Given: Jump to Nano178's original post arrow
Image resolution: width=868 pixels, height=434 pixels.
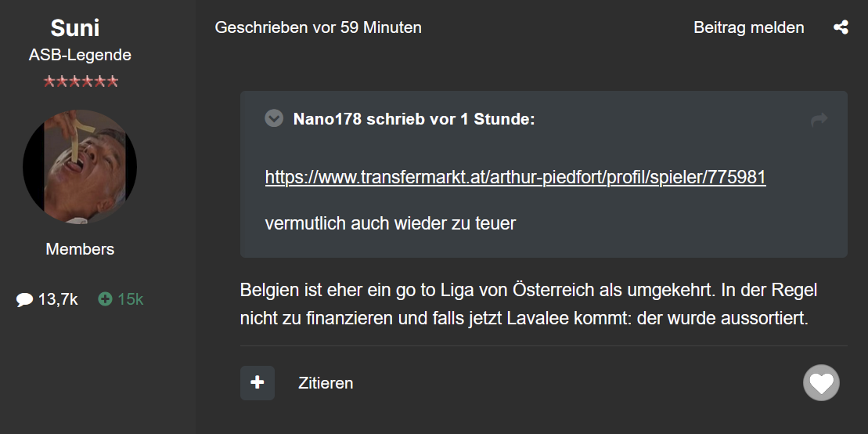Looking at the screenshot, I should (x=819, y=120).
